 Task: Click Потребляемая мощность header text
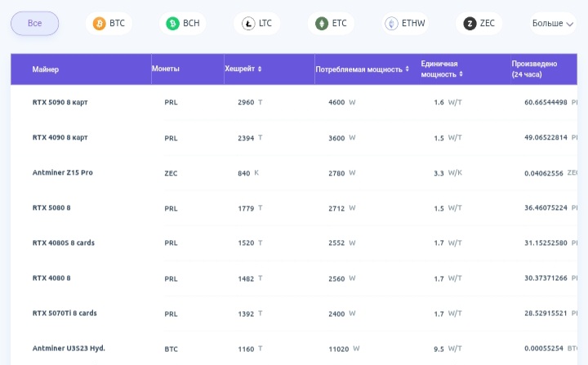359,69
